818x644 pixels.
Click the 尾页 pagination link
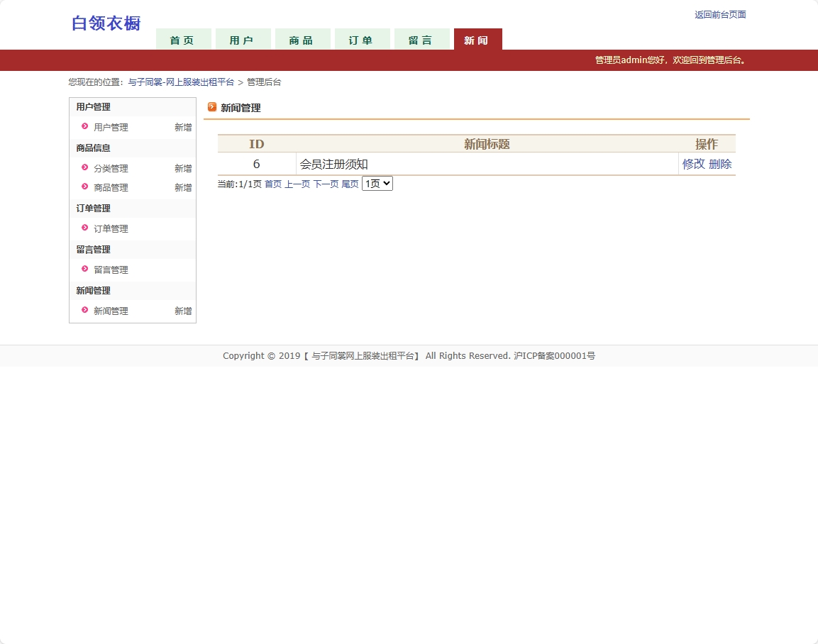click(350, 183)
